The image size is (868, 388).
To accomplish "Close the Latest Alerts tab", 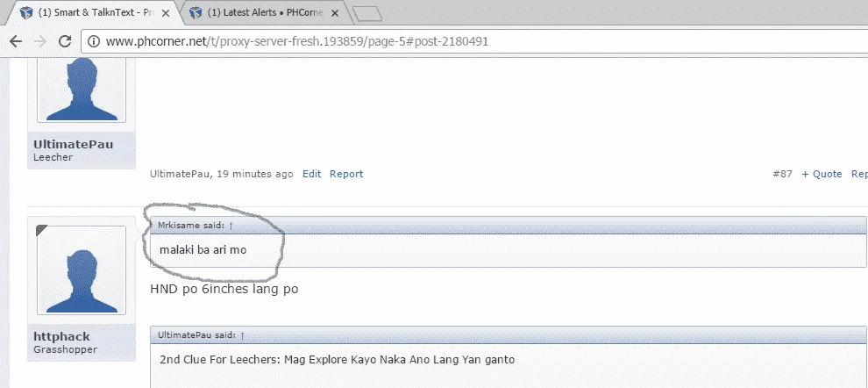I will [x=334, y=13].
